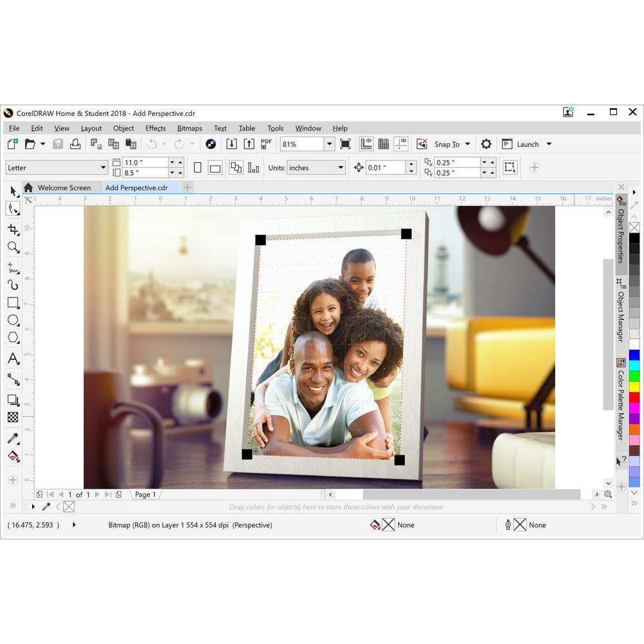644x644 pixels.
Task: Select the Rectangle tool
Action: (x=14, y=303)
